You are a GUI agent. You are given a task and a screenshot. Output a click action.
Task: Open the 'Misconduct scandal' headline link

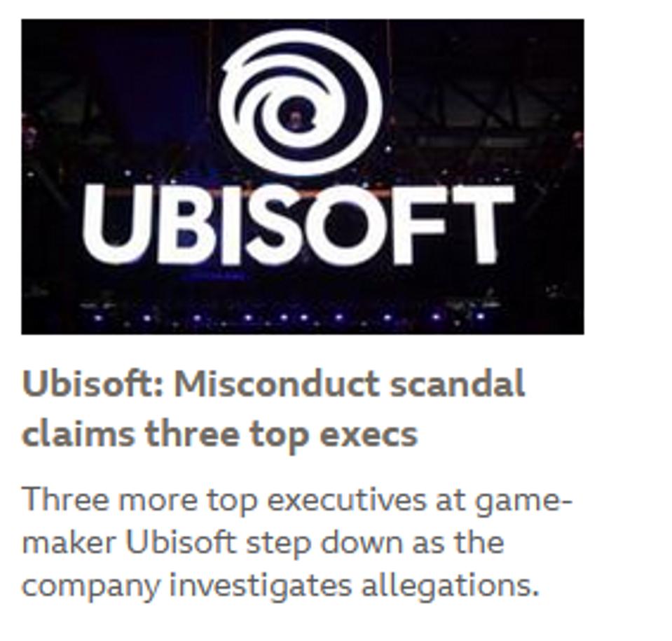click(x=273, y=385)
